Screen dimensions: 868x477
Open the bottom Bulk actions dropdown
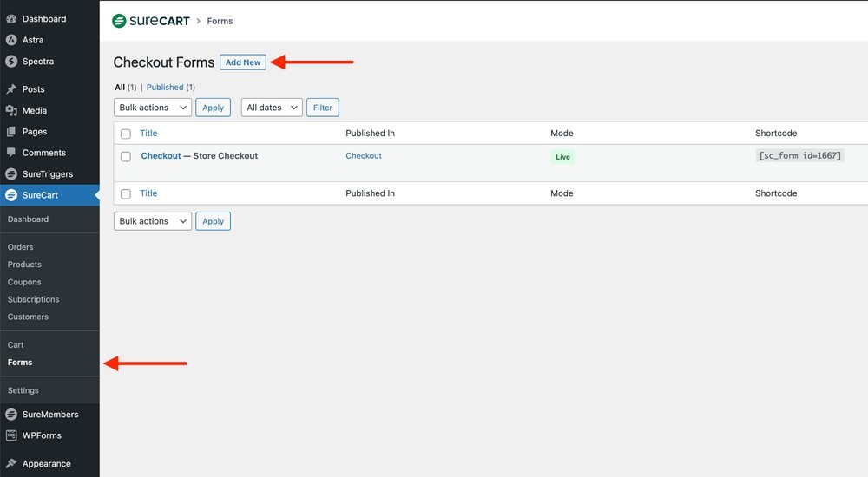(153, 221)
